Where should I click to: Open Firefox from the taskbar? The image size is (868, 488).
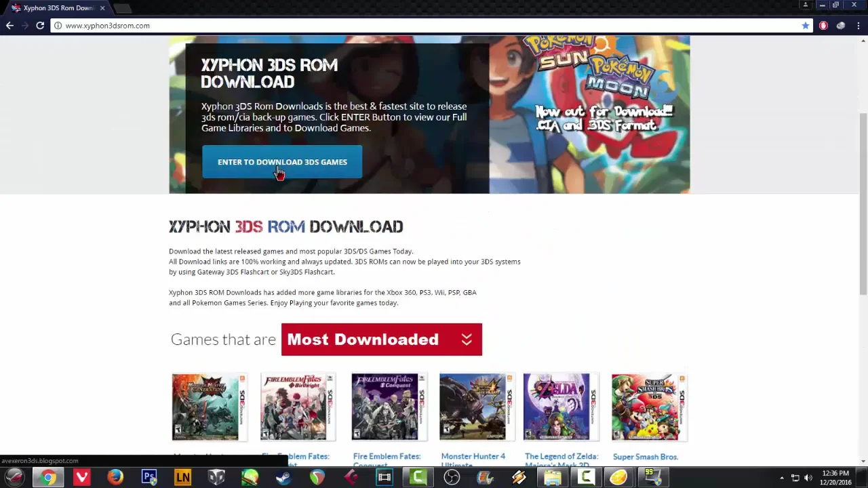(115, 478)
